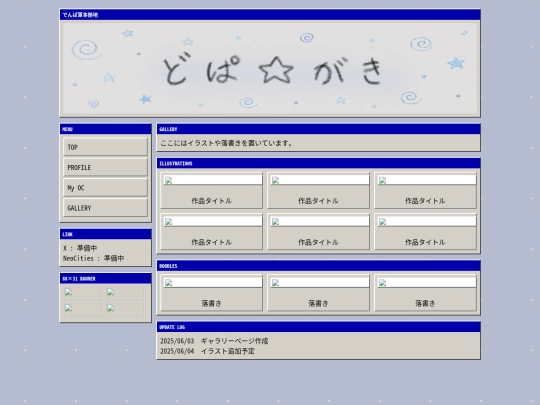Select the GALLERY menu button
This screenshot has width=540, height=405.
click(105, 208)
